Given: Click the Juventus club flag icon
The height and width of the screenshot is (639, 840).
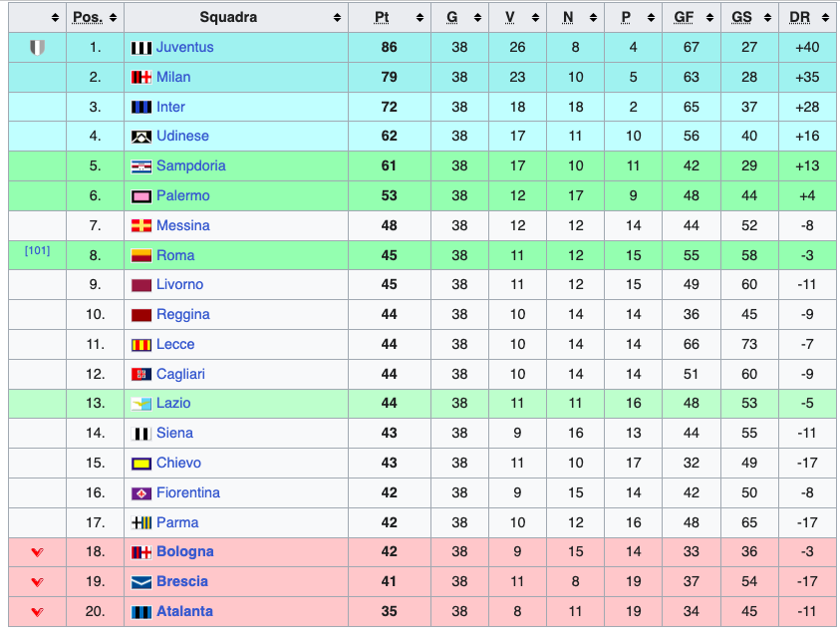Looking at the screenshot, I should [140, 48].
